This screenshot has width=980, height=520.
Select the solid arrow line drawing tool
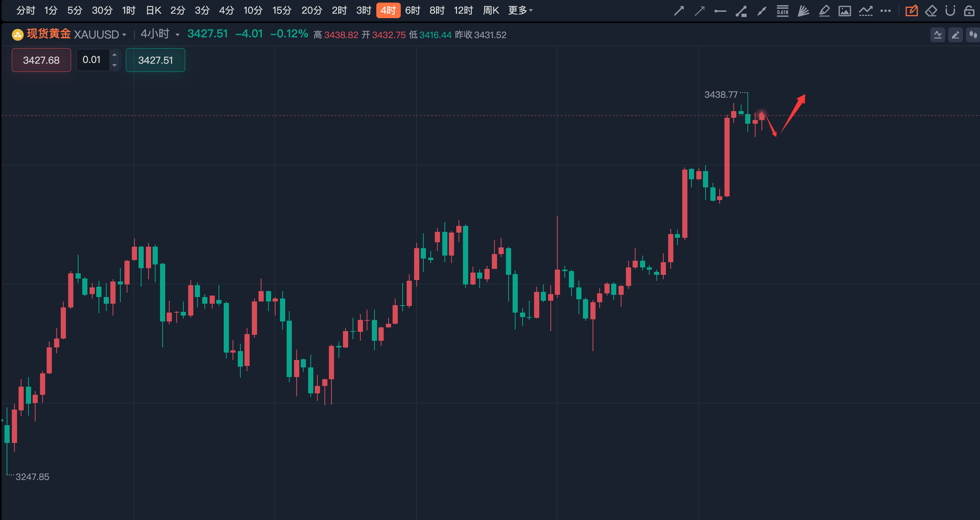pos(679,11)
